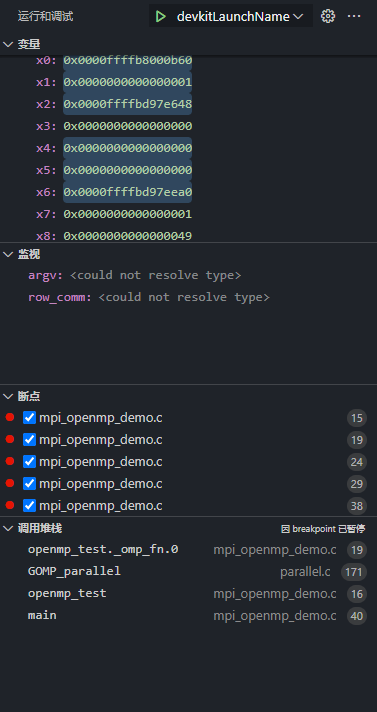377x712 pixels.
Task: Start debugging with the green play icon
Action: pyautogui.click(x=160, y=17)
